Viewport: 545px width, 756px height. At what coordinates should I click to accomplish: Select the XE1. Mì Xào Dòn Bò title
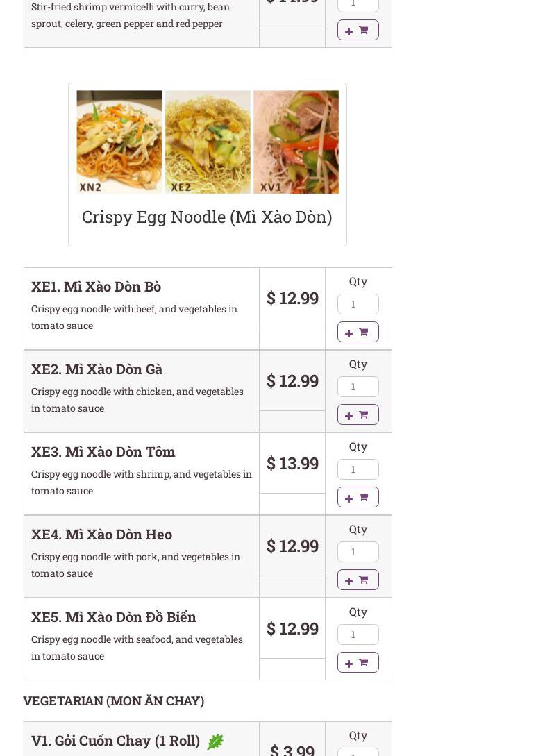click(96, 287)
